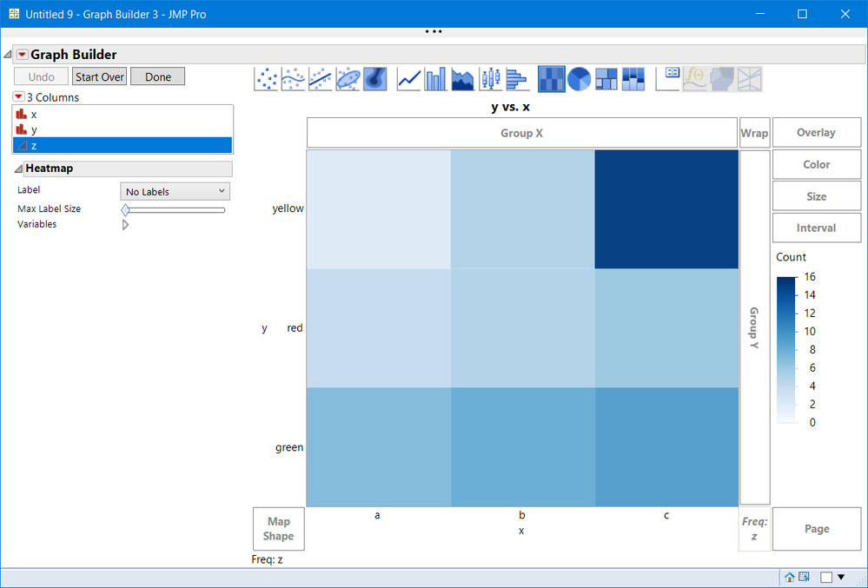The height and width of the screenshot is (588, 868).
Task: Select the Line of Fit element icon
Action: tap(320, 78)
